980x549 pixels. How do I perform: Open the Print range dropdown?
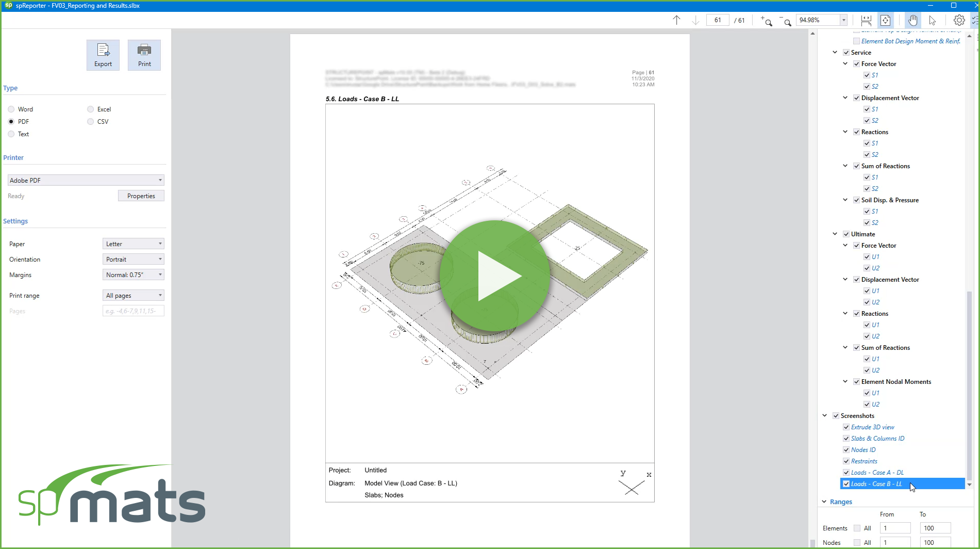tap(133, 295)
